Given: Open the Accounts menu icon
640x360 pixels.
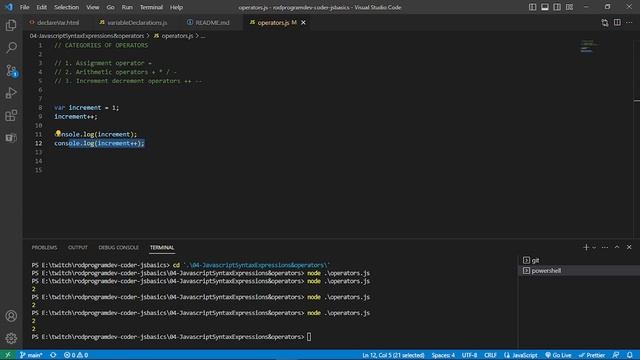Looking at the screenshot, I should click(11, 316).
